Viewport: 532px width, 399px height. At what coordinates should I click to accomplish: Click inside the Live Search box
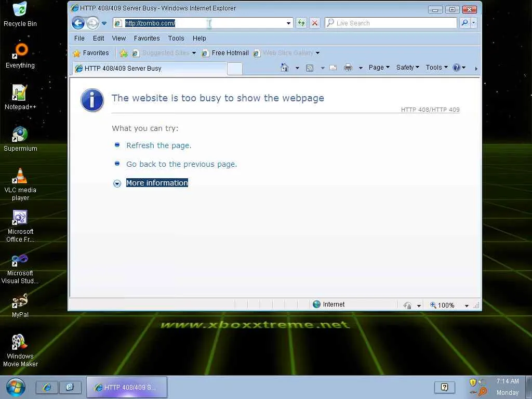[x=391, y=23]
